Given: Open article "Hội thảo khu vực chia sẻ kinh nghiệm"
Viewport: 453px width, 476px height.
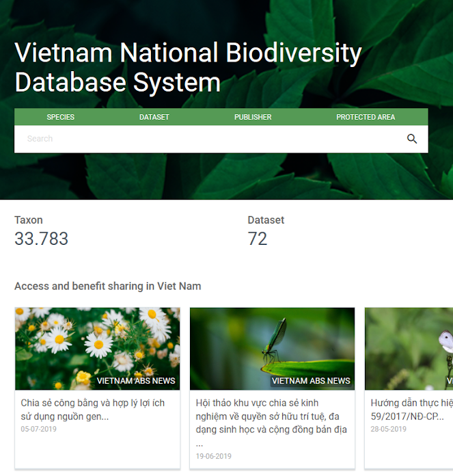Looking at the screenshot, I should click(271, 416).
